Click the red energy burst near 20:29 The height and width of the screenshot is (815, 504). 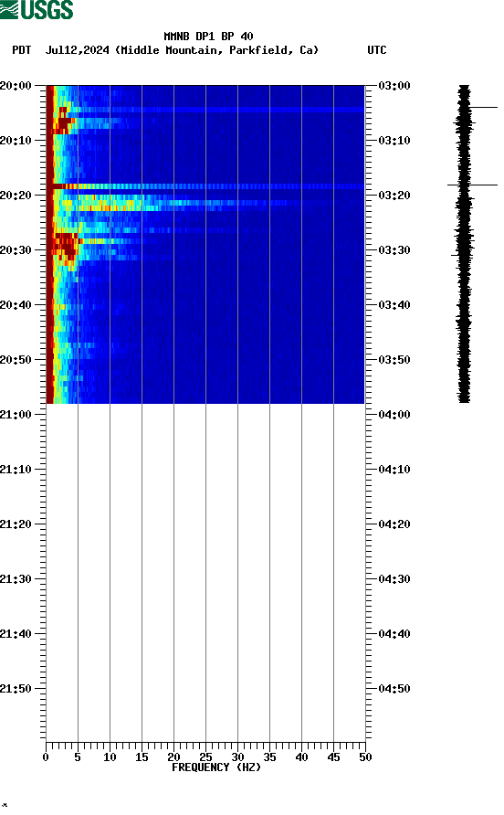66,246
